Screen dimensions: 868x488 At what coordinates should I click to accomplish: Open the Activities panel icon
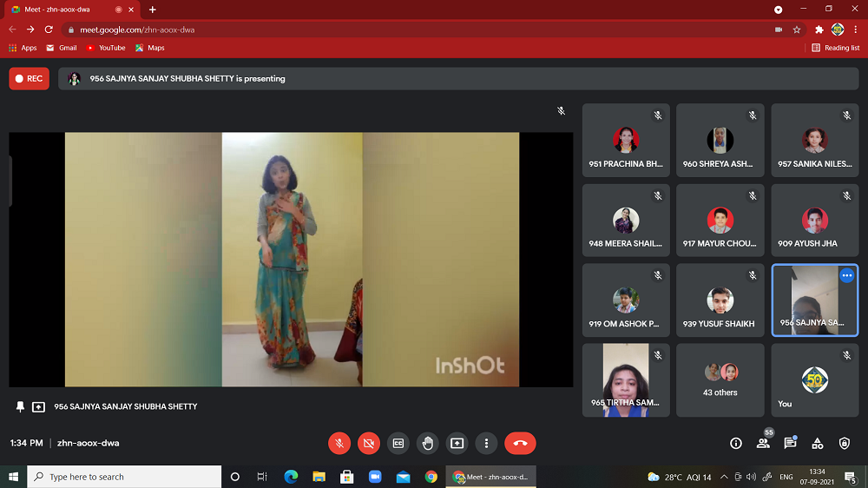[817, 443]
